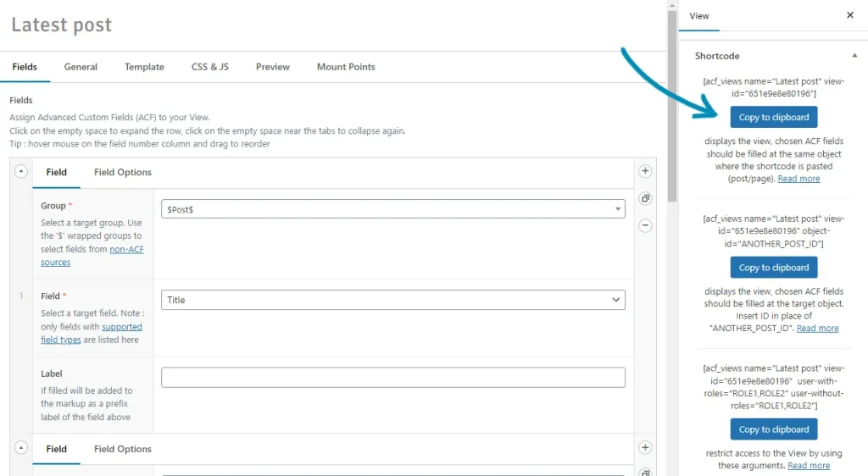
Task: Select Field Options tab in the first row
Action: (x=123, y=172)
